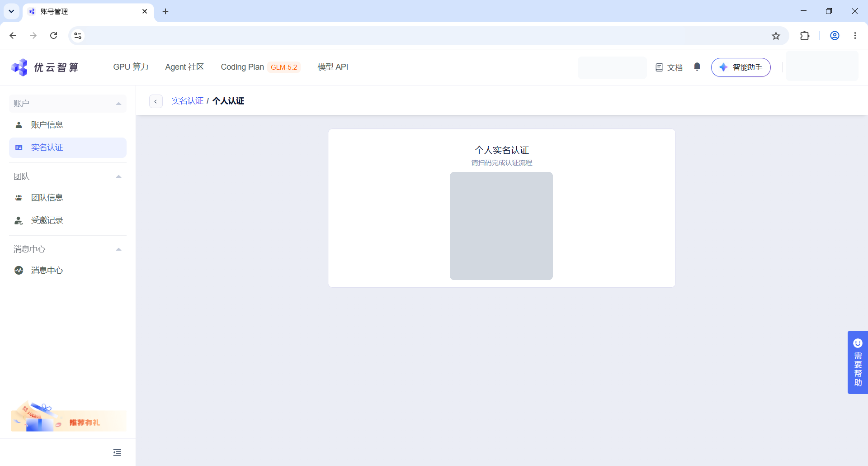Select 账户信息 in the sidebar
This screenshot has width=868, height=466.
point(68,125)
